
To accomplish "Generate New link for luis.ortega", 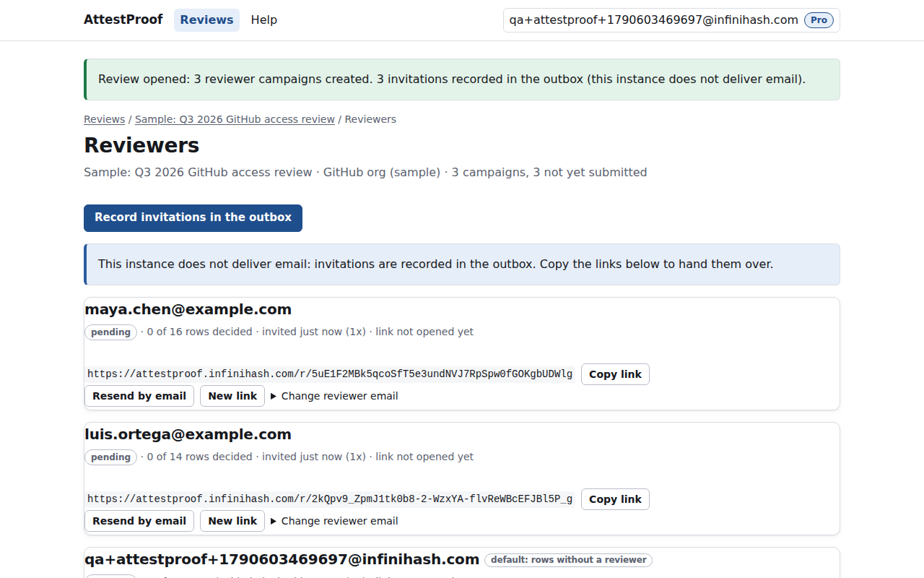I will point(232,521).
